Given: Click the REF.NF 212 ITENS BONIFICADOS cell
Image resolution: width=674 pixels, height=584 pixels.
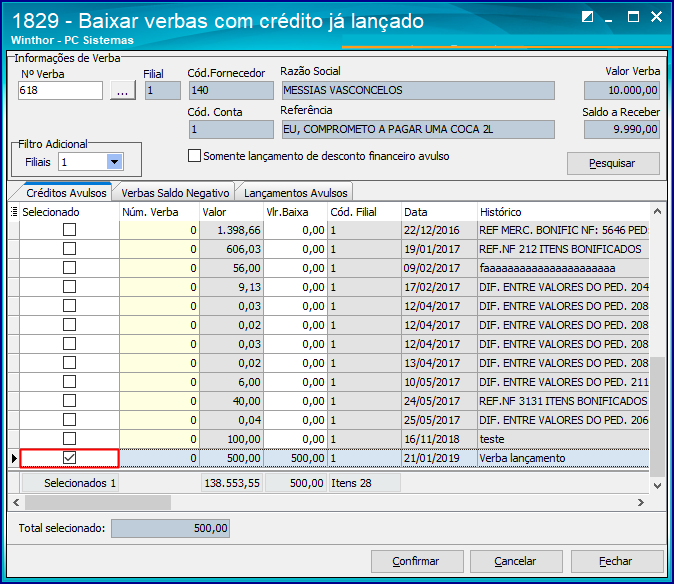Looking at the screenshot, I should point(563,249).
